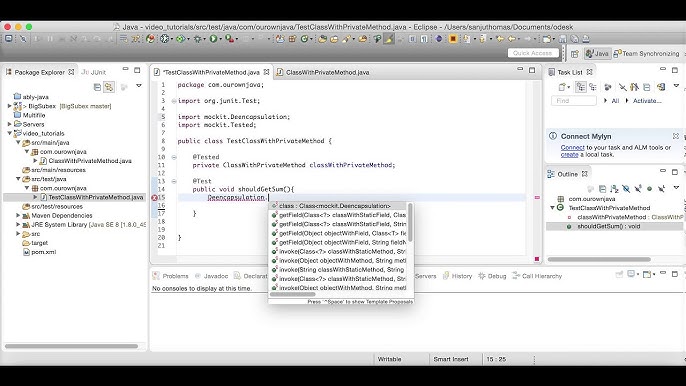
Task: Switch to Team Synchronizing perspective
Action: point(647,53)
